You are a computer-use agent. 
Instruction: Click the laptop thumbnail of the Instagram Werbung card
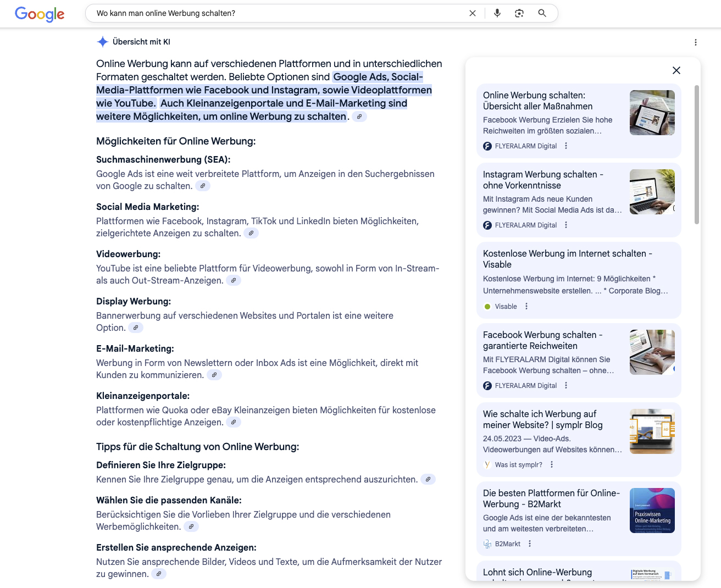pos(652,192)
